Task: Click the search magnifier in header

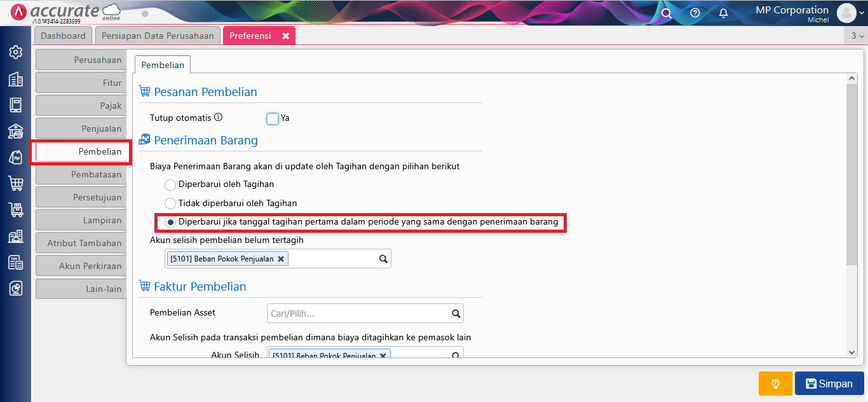Action: pos(666,13)
